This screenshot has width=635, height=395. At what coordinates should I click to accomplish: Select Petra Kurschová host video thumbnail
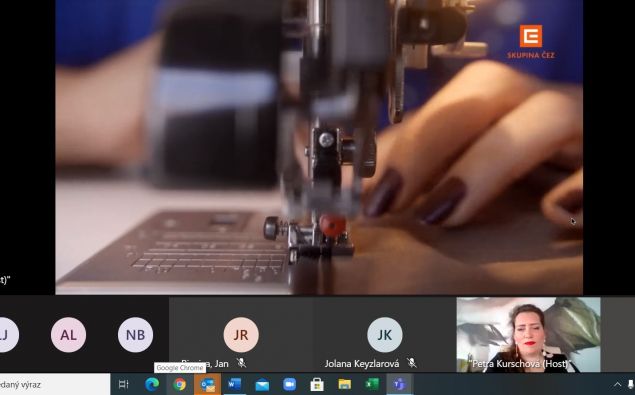pyautogui.click(x=528, y=335)
